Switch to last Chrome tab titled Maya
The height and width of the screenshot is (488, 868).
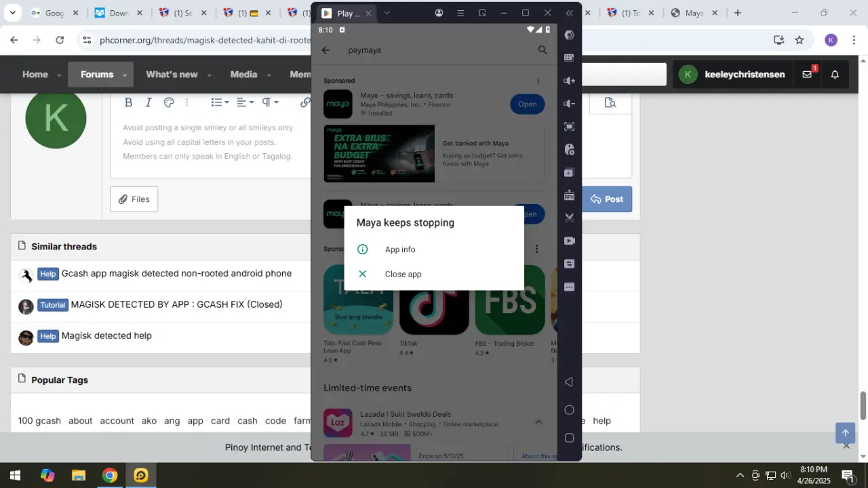pos(694,13)
